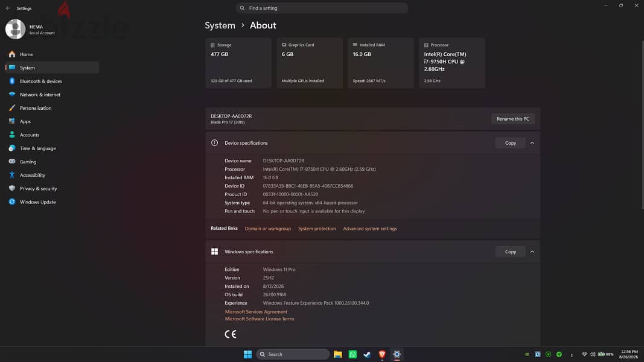
Task: Open WhatsApp from the taskbar
Action: pyautogui.click(x=352, y=354)
